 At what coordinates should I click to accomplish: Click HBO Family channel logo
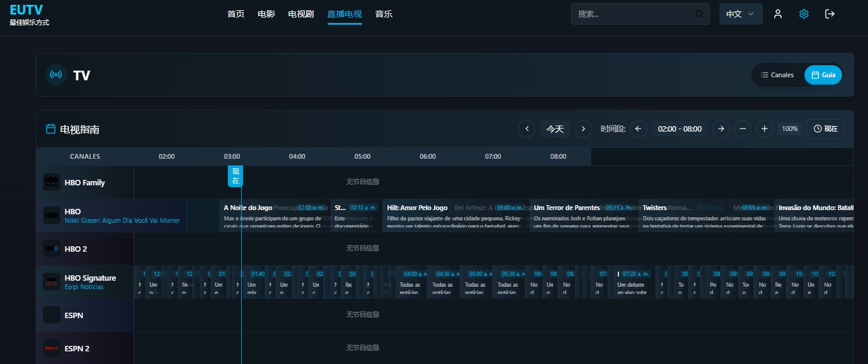(x=51, y=182)
